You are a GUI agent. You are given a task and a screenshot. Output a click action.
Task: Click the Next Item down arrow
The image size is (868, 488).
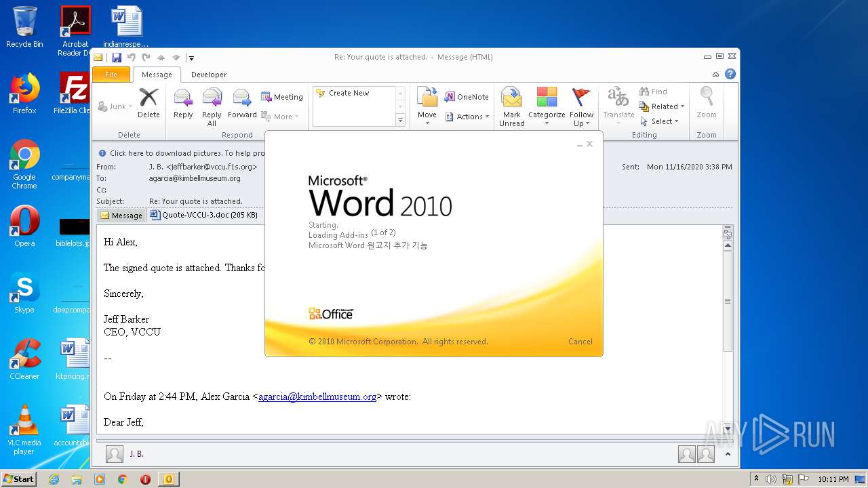click(x=176, y=58)
